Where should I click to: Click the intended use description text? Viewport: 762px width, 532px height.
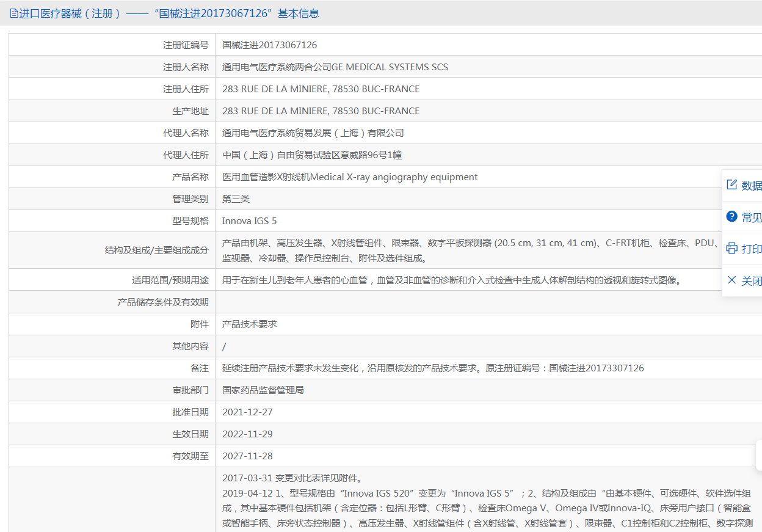coord(451,280)
